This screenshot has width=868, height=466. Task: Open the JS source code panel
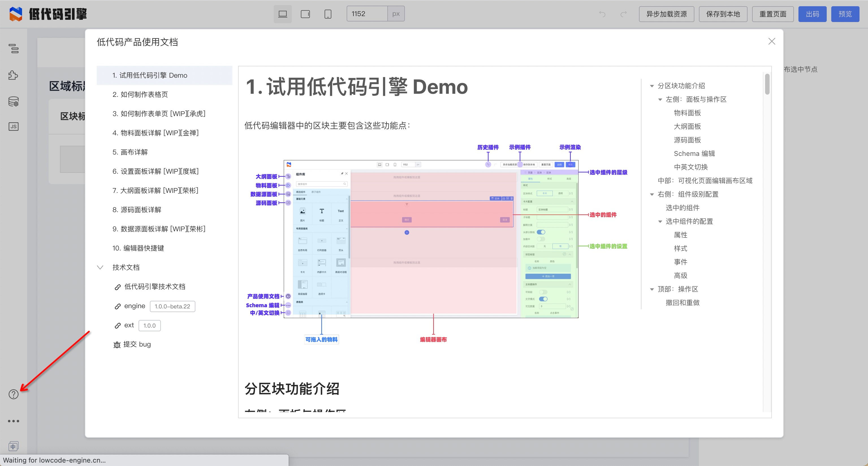tap(14, 127)
